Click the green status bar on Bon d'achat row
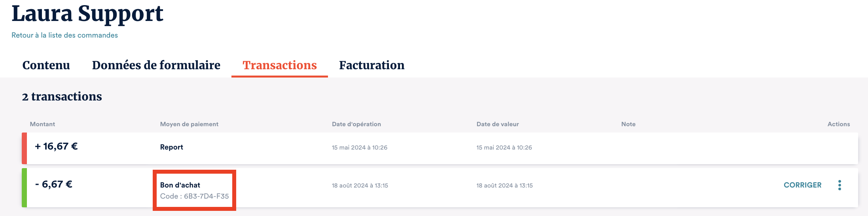 click(x=24, y=188)
